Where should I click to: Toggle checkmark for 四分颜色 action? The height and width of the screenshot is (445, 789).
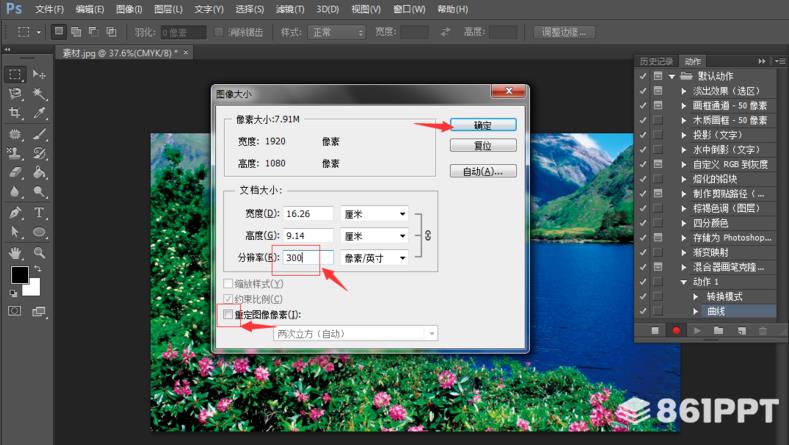pos(642,223)
